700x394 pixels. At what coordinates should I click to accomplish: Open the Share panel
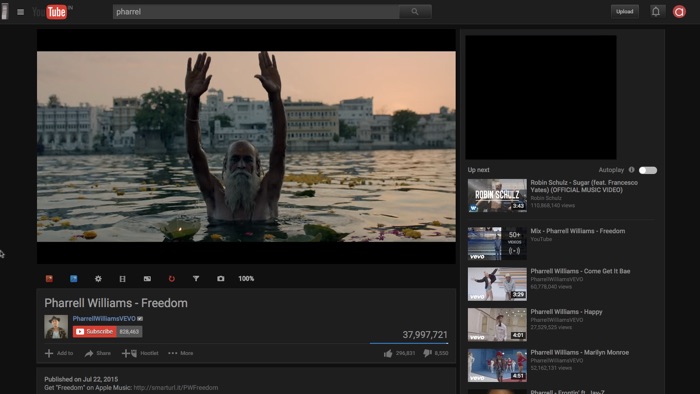click(x=98, y=353)
